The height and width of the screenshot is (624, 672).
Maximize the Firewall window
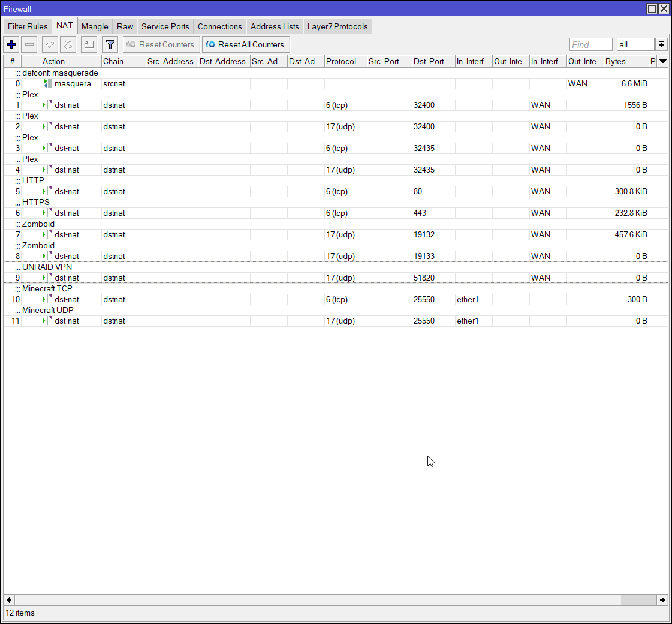pos(652,8)
